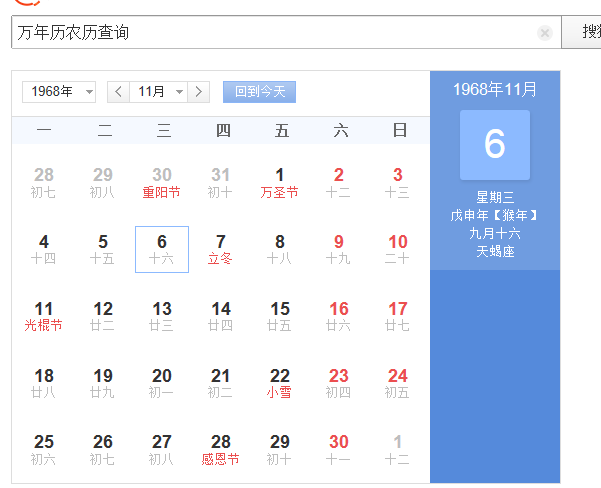The image size is (601, 488).
Task: Select October 28 初七
Action: point(44,183)
